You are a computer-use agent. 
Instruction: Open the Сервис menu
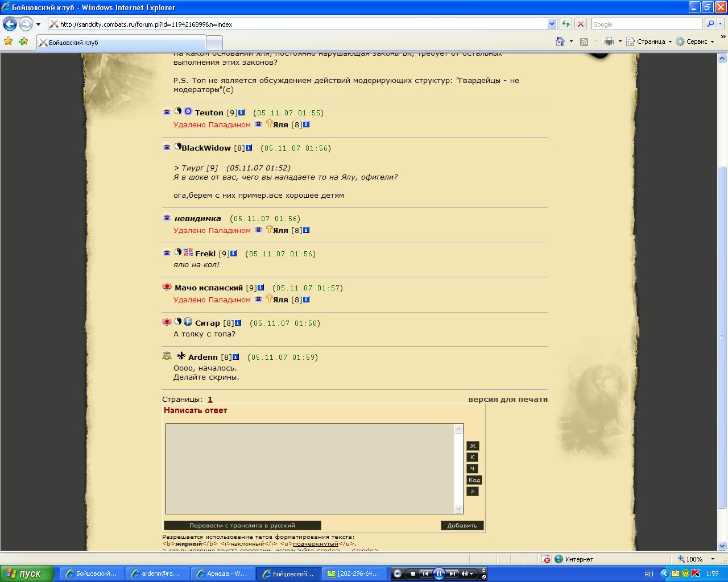tap(695, 41)
